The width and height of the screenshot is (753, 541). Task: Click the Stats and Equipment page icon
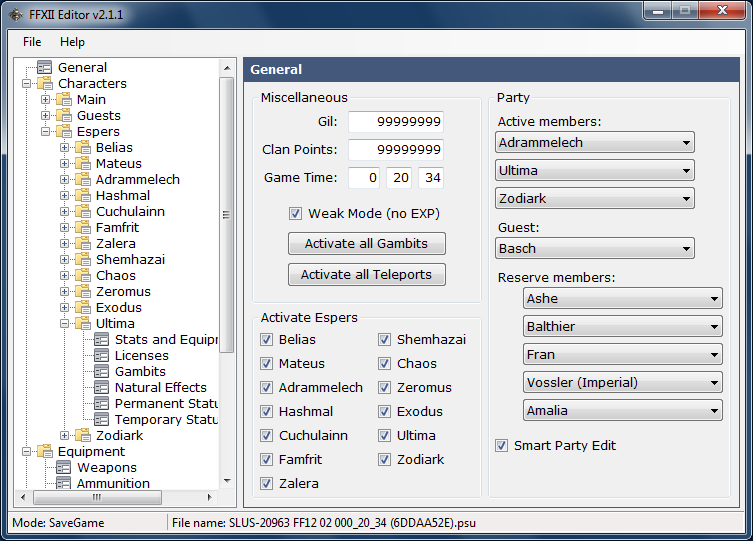[101, 339]
